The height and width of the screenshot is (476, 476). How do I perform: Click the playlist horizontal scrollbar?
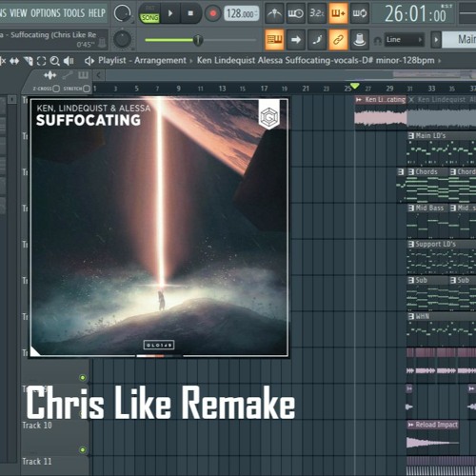click(x=290, y=75)
